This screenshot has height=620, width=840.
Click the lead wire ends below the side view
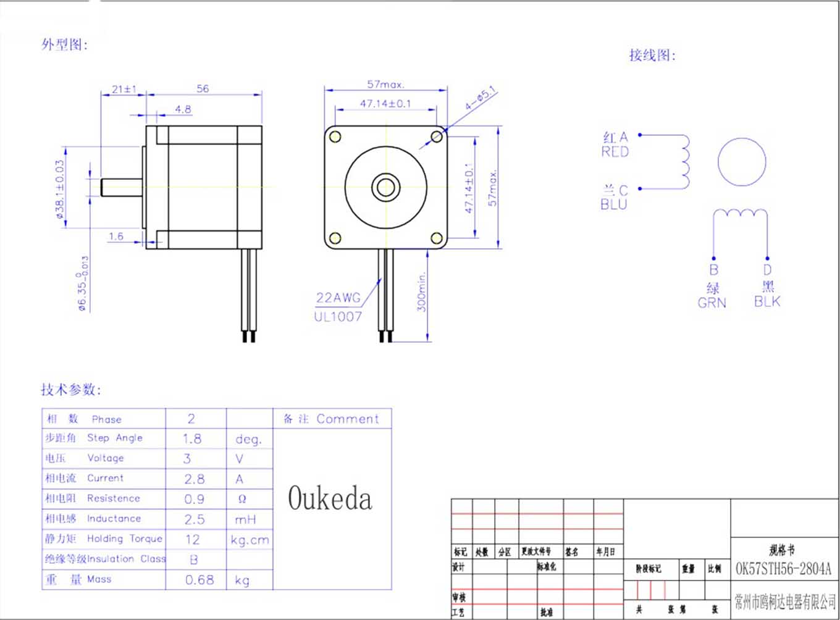click(x=249, y=336)
